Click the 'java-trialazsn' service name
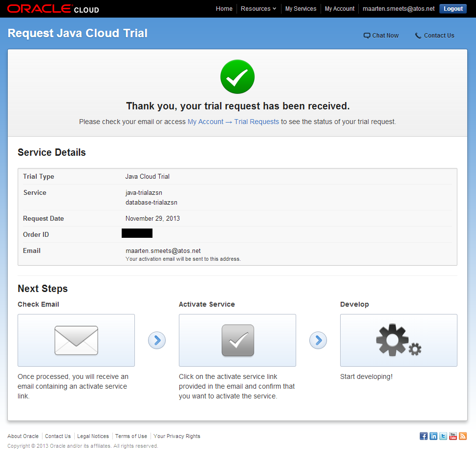 pos(144,193)
